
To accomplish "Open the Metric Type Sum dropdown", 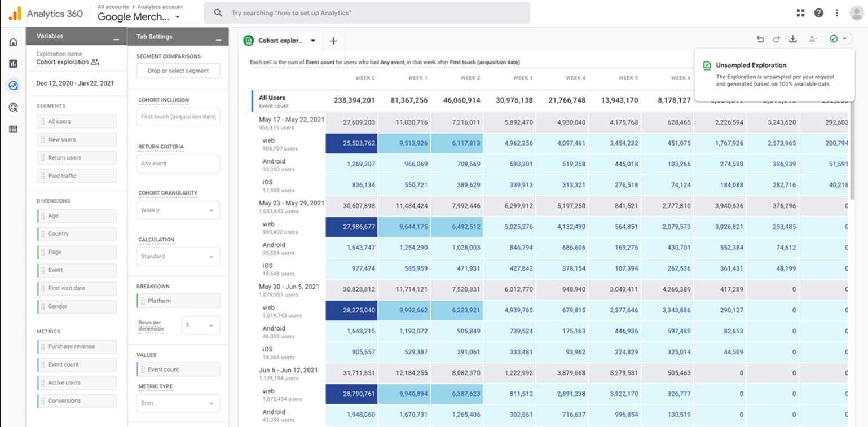I will (x=178, y=403).
